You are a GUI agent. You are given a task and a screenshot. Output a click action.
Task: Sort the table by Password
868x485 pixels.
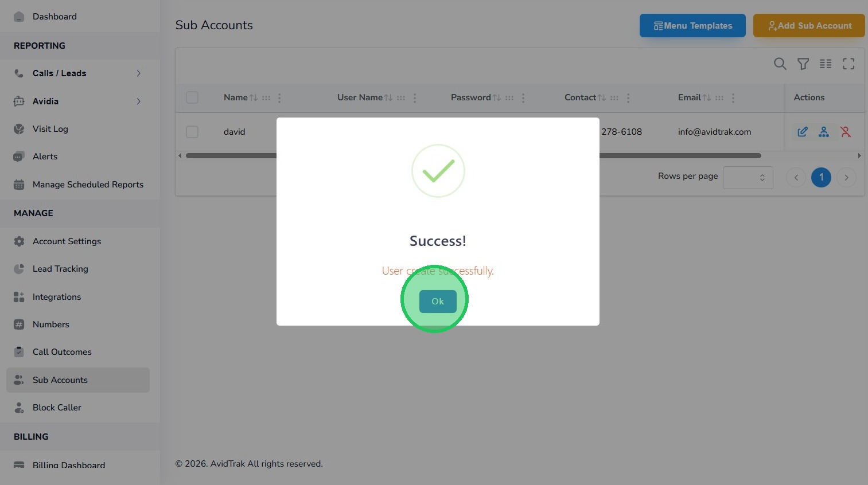pos(497,98)
